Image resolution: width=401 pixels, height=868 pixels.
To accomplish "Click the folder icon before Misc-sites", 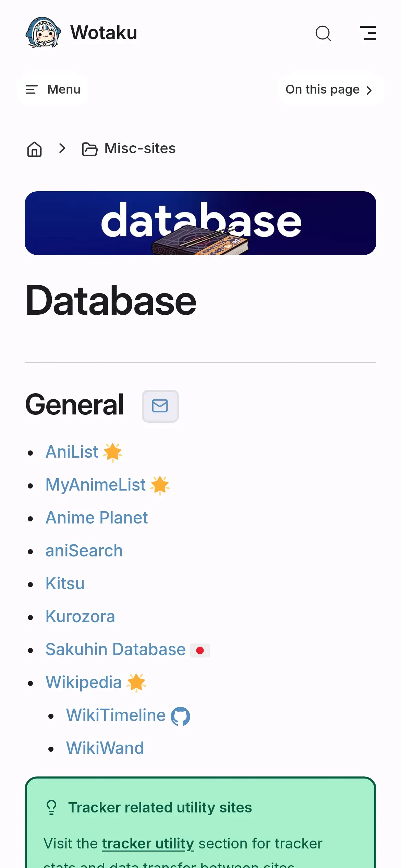I will (89, 149).
